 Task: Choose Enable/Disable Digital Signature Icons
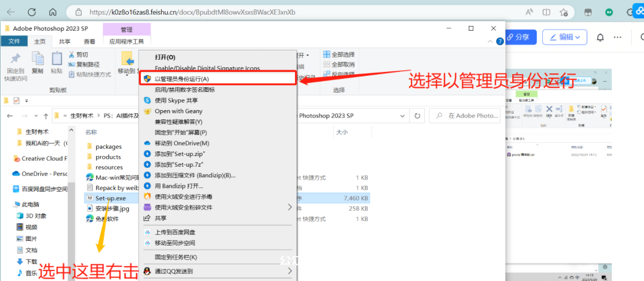click(x=207, y=68)
